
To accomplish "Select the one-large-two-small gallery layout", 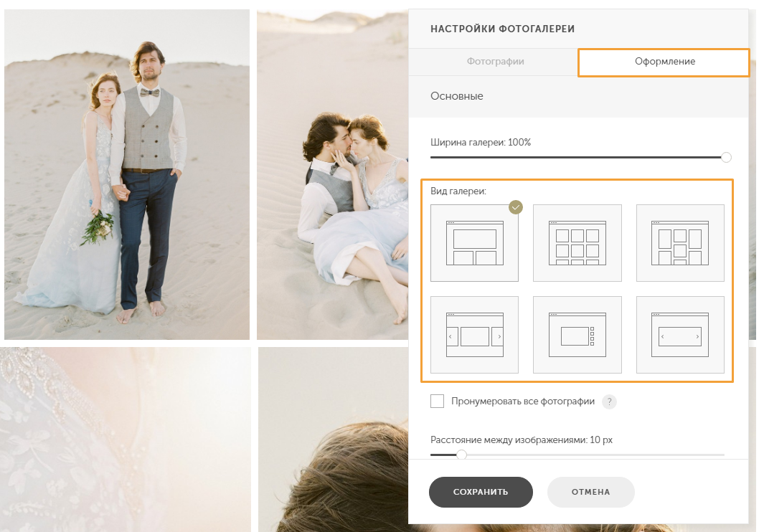I will (474, 243).
